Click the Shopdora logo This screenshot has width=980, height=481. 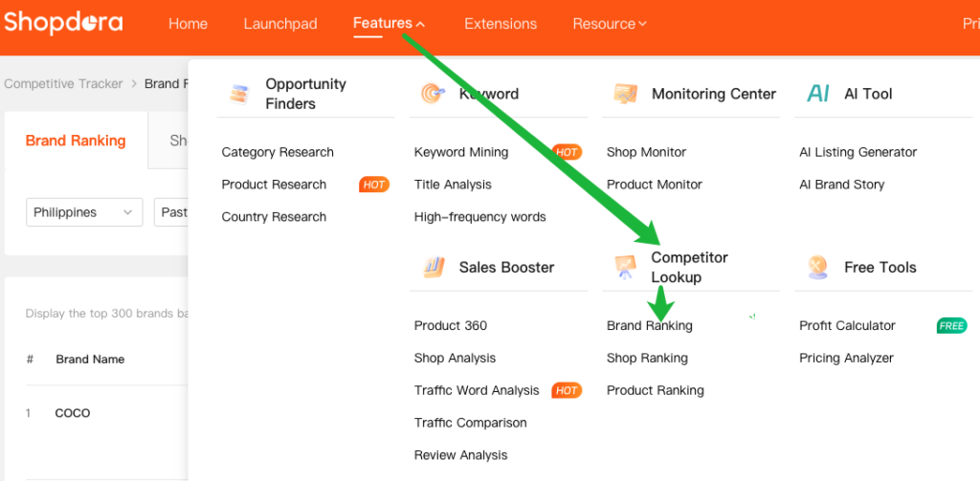63,22
